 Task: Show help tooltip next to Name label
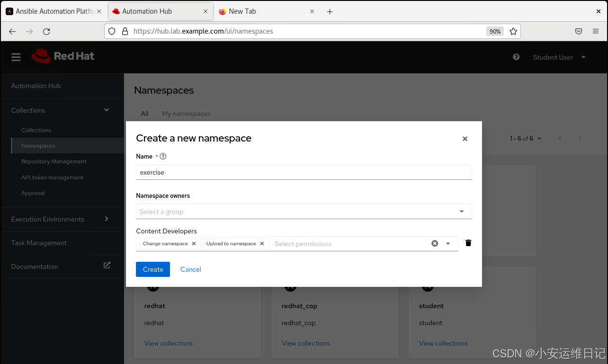point(163,156)
